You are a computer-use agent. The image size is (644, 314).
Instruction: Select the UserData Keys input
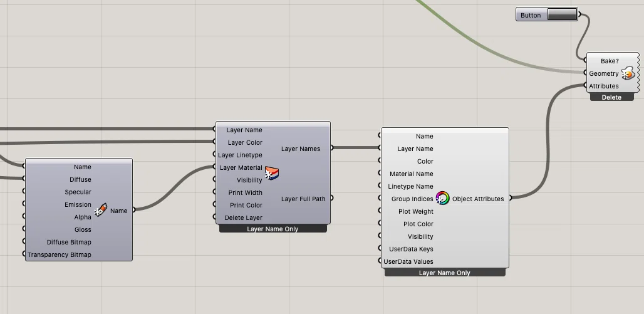[411, 249]
